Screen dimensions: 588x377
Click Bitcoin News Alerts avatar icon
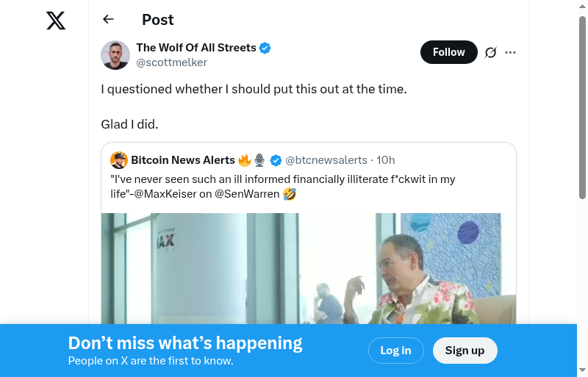coord(119,160)
